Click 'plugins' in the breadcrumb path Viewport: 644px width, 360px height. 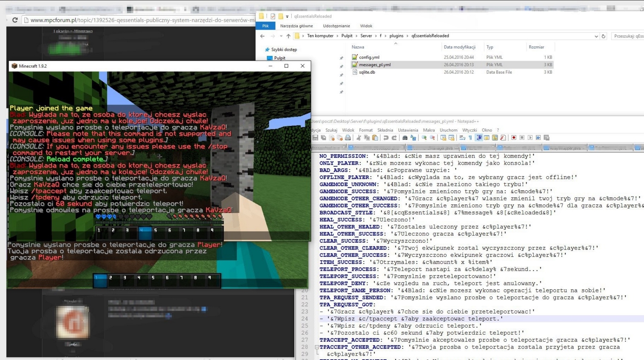[396, 36]
